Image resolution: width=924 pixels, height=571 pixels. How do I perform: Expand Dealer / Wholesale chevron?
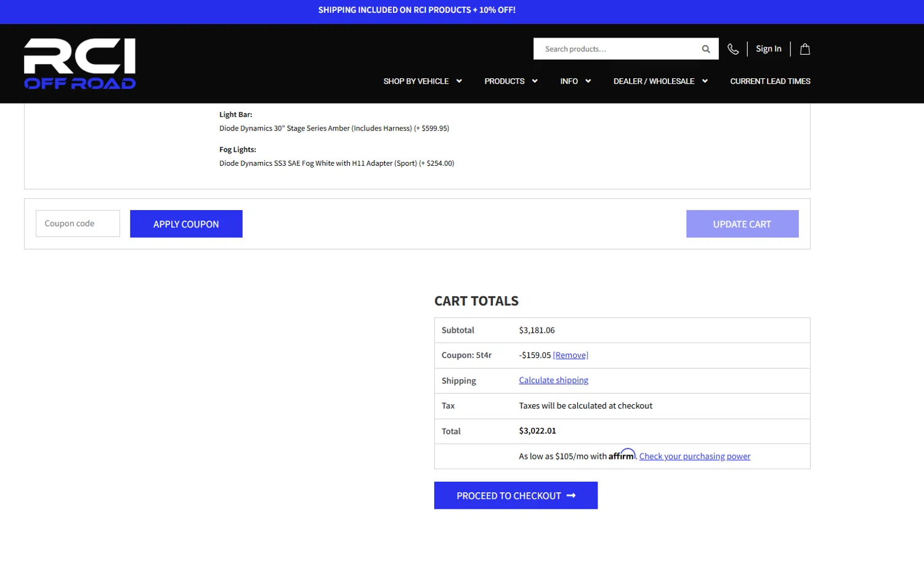pyautogui.click(x=705, y=81)
